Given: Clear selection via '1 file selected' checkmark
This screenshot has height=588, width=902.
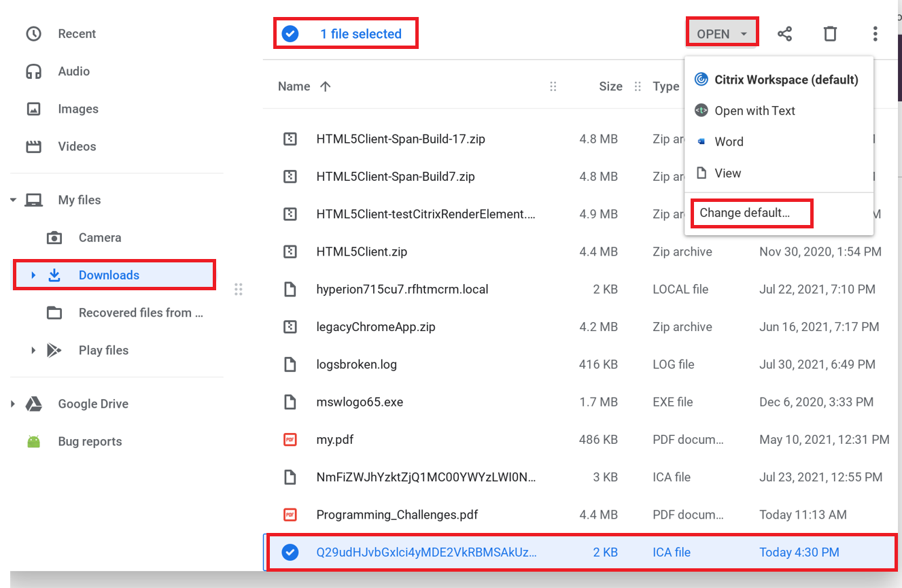Looking at the screenshot, I should pos(290,34).
